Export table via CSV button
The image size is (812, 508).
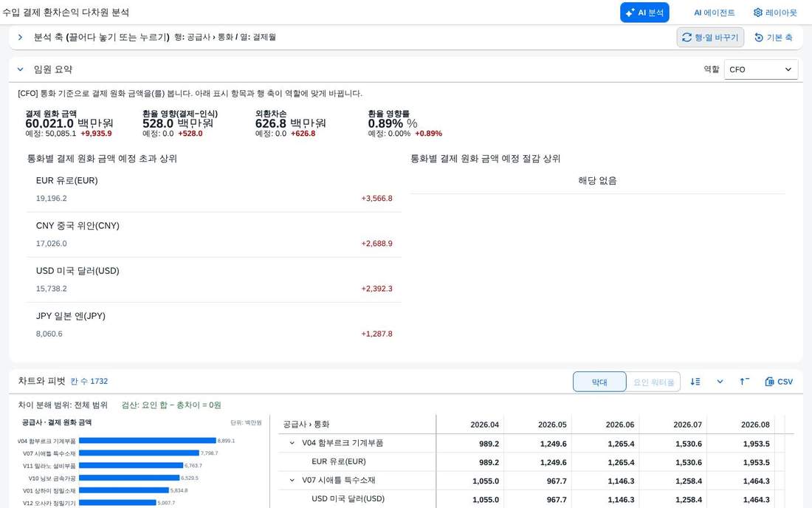779,382
